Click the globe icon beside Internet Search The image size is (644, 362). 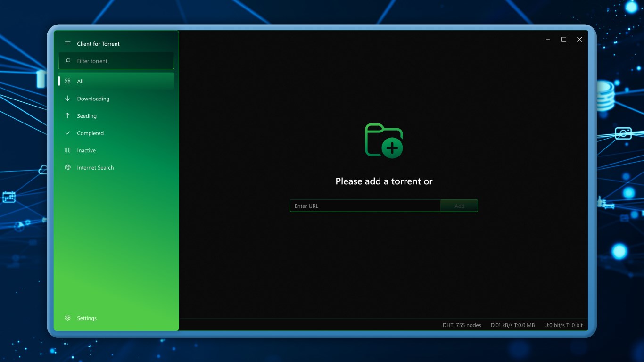coord(67,167)
